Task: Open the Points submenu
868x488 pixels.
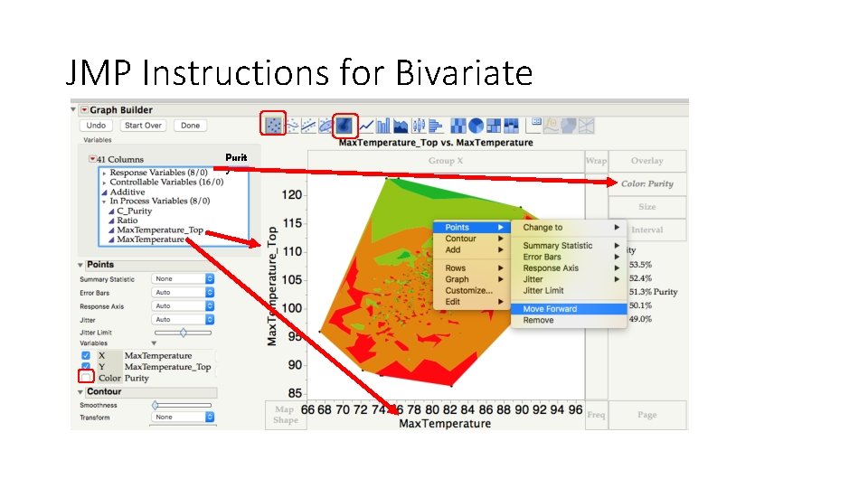Action: click(471, 228)
